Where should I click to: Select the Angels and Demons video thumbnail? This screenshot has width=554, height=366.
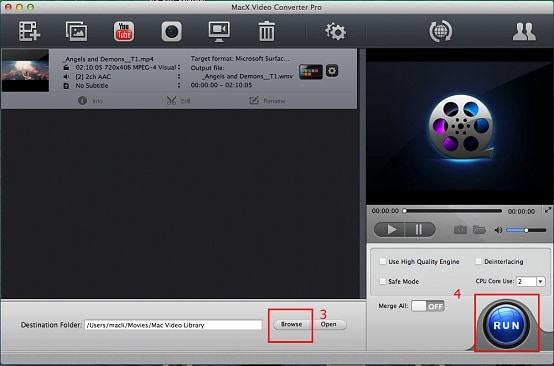(25, 71)
